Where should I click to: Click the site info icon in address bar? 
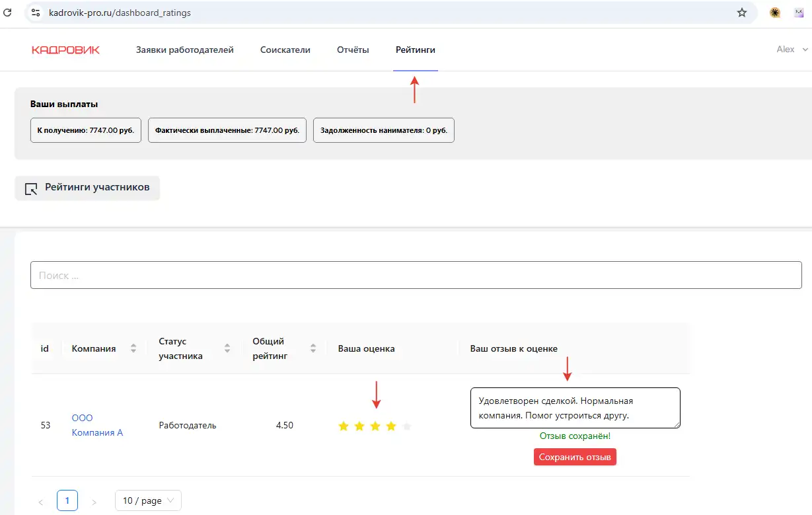36,13
